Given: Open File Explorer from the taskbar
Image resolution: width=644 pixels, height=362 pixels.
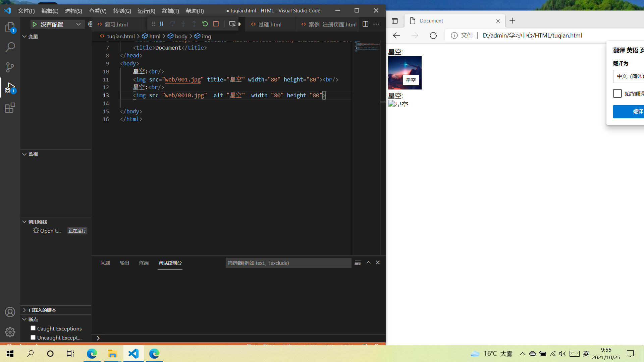Looking at the screenshot, I should pyautogui.click(x=112, y=354).
